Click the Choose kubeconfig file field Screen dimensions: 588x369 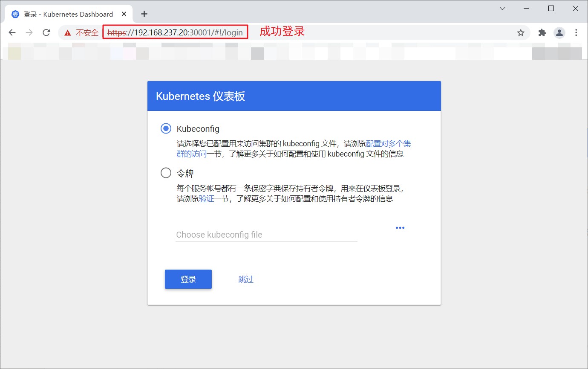266,235
